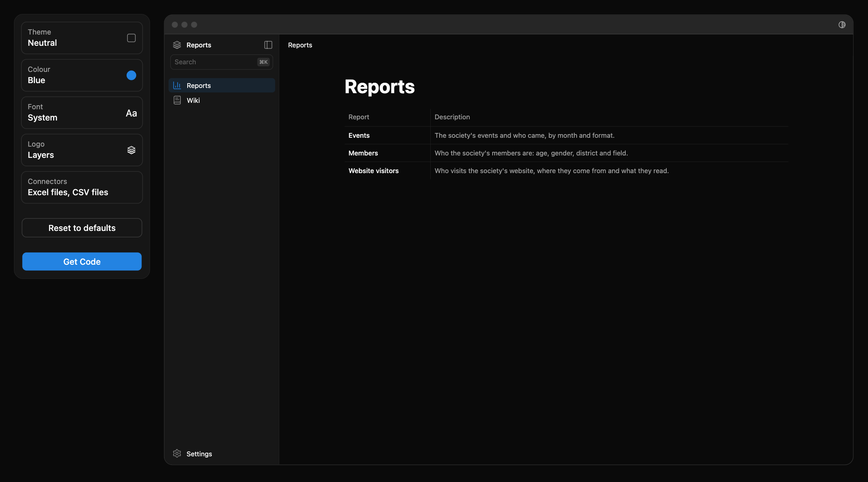Open the Logo Layers selector

coord(82,150)
